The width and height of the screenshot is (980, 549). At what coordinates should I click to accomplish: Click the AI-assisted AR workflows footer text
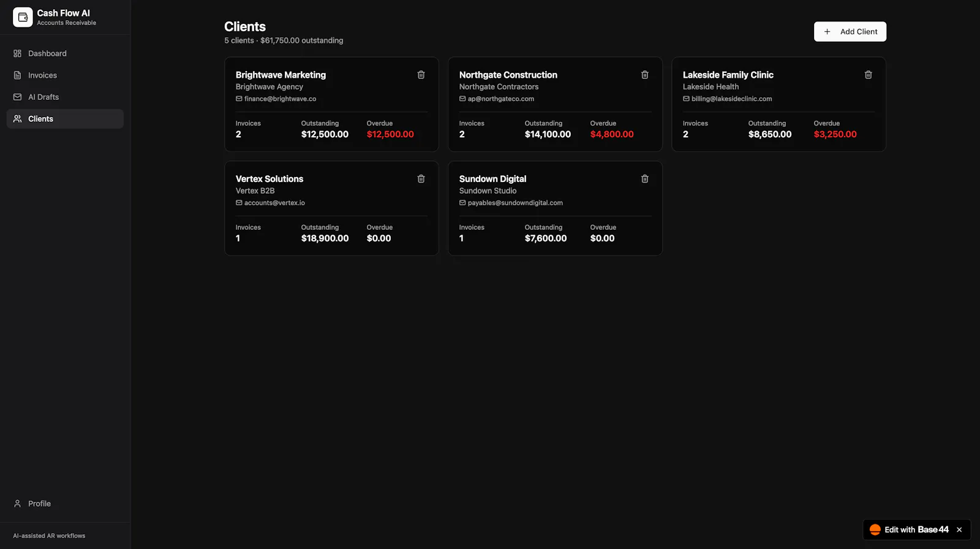click(x=49, y=536)
